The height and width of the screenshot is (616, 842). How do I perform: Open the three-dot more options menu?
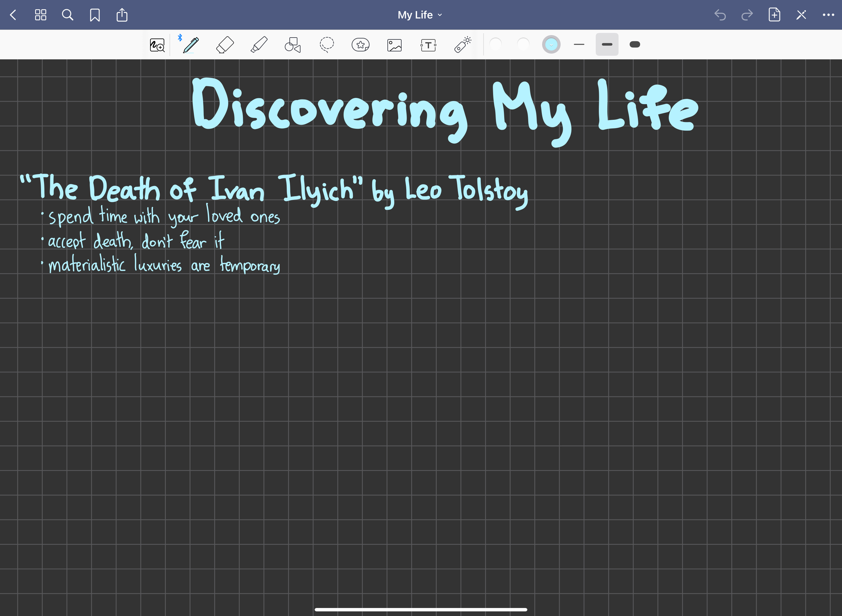pos(828,15)
